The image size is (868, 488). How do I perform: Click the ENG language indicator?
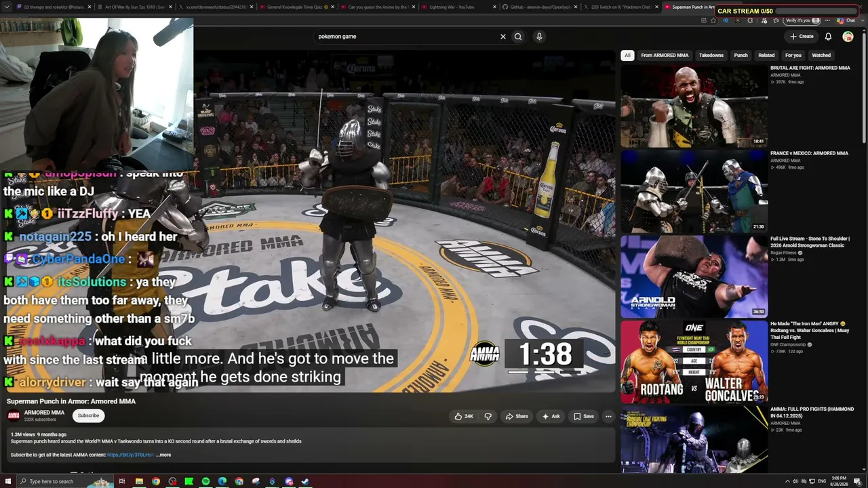click(822, 481)
